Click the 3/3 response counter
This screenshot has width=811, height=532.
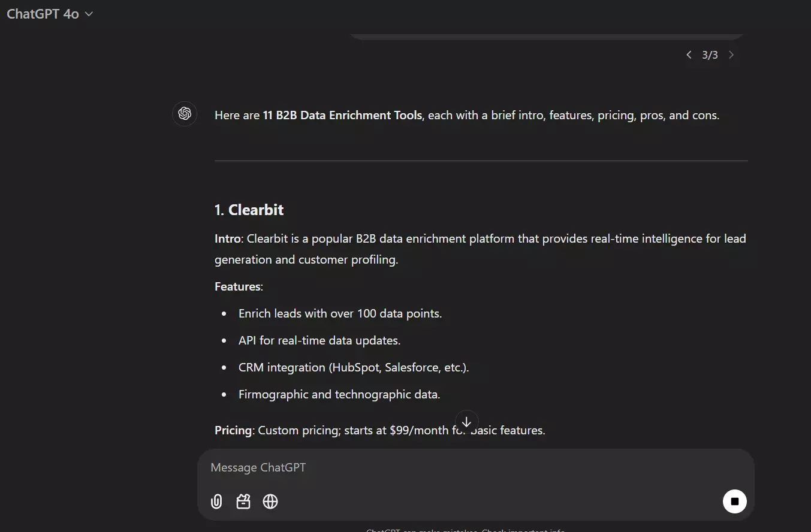710,55
